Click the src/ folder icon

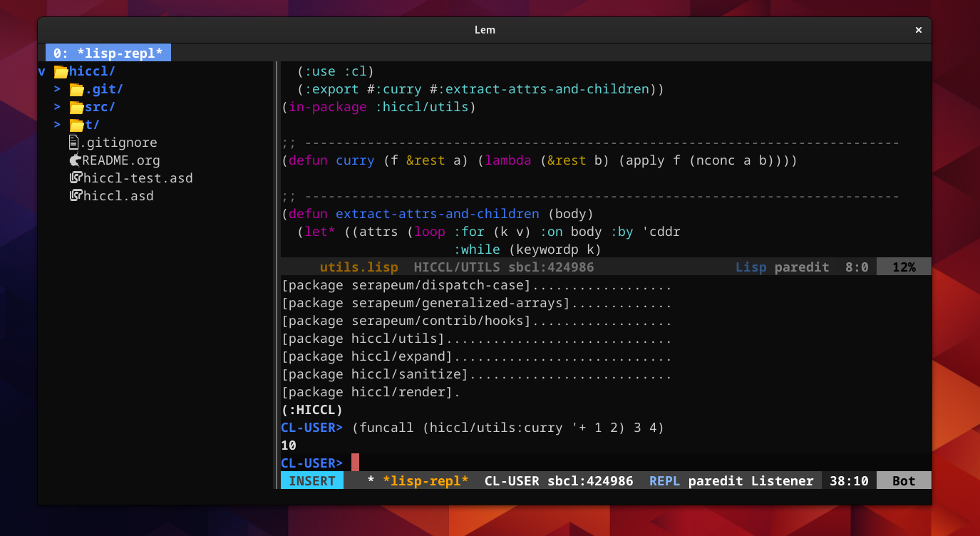(76, 106)
